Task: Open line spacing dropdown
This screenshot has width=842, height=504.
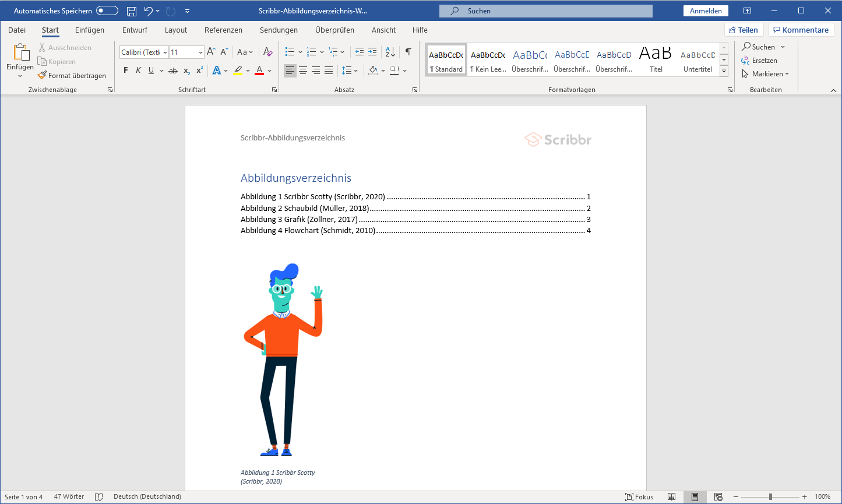Action: pos(356,71)
